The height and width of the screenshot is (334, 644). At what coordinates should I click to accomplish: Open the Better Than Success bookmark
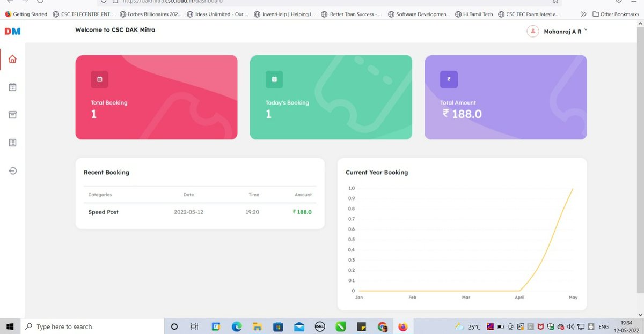352,14
